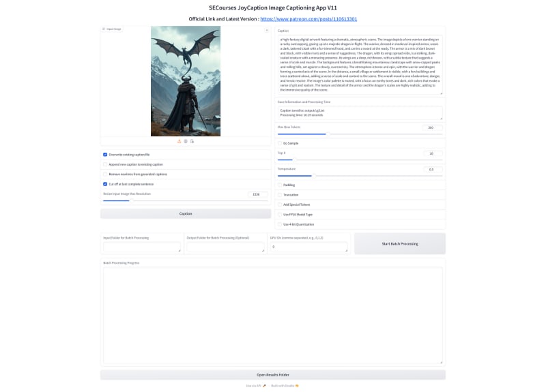Check the Add Special Tokens option
Image resolution: width=546 pixels, height=392 pixels.
pos(280,205)
